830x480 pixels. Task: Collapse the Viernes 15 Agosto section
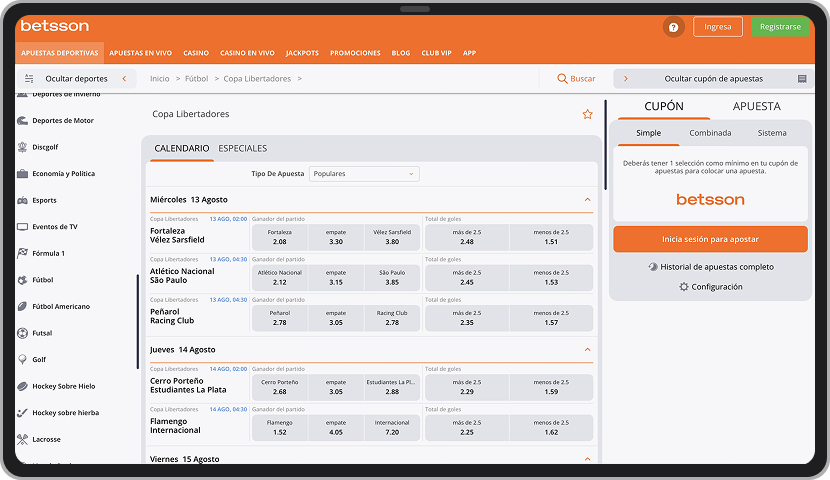(x=587, y=459)
